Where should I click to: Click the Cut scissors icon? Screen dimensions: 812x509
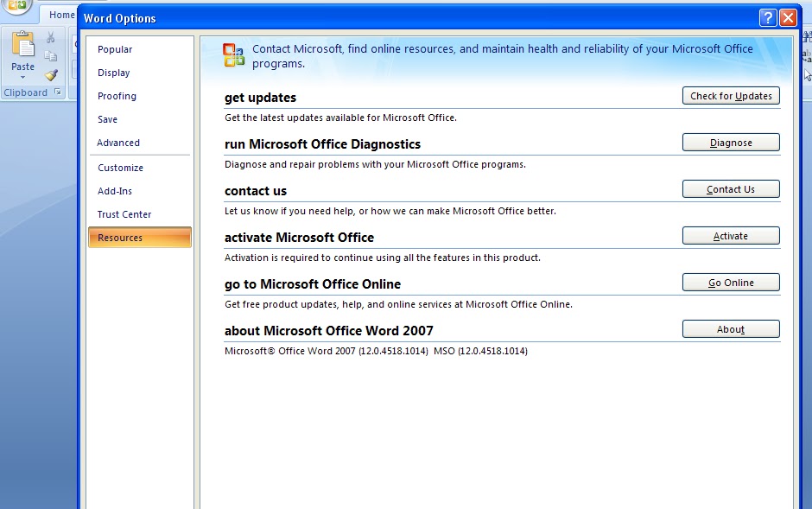50,37
